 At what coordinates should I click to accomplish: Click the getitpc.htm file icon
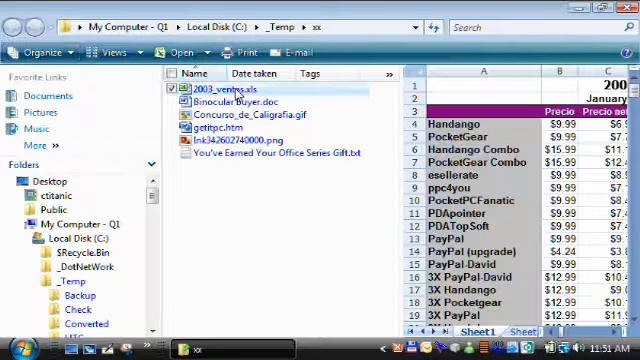[x=185, y=127]
